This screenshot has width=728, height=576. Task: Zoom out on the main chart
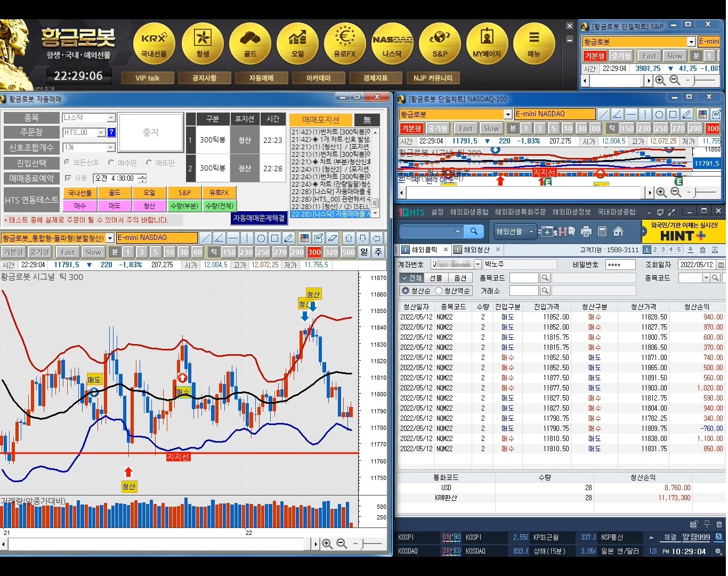[x=342, y=543]
